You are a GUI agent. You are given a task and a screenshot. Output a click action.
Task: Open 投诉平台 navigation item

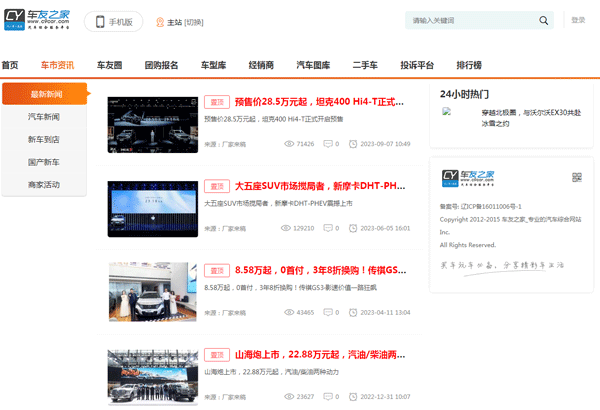[417, 65]
